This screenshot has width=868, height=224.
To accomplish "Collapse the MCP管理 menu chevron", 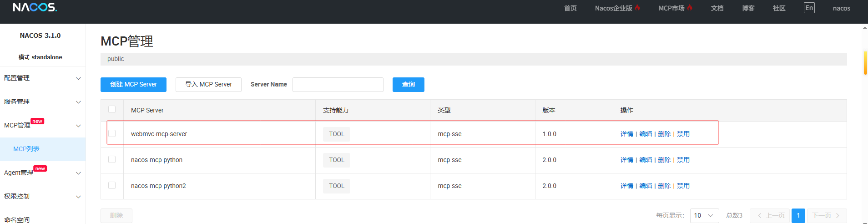I will click(78, 126).
